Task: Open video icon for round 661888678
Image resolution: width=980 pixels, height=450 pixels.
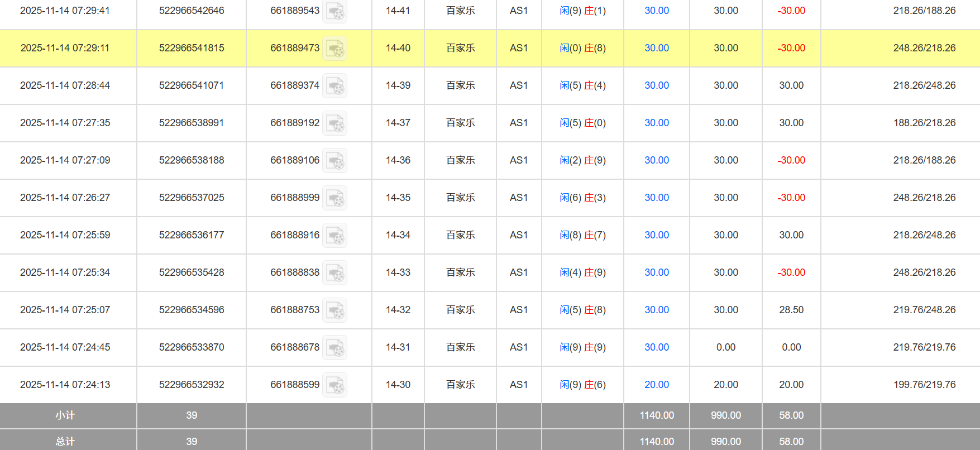Action: tap(335, 348)
